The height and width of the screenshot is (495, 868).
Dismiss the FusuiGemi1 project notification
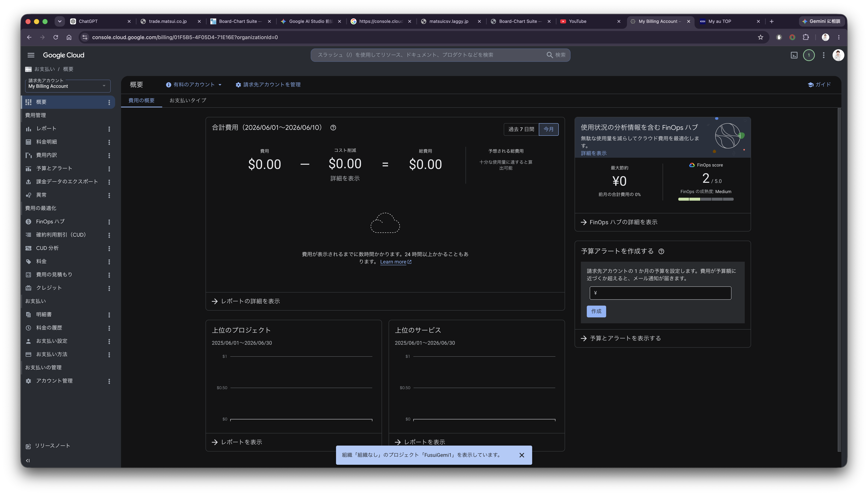click(521, 455)
